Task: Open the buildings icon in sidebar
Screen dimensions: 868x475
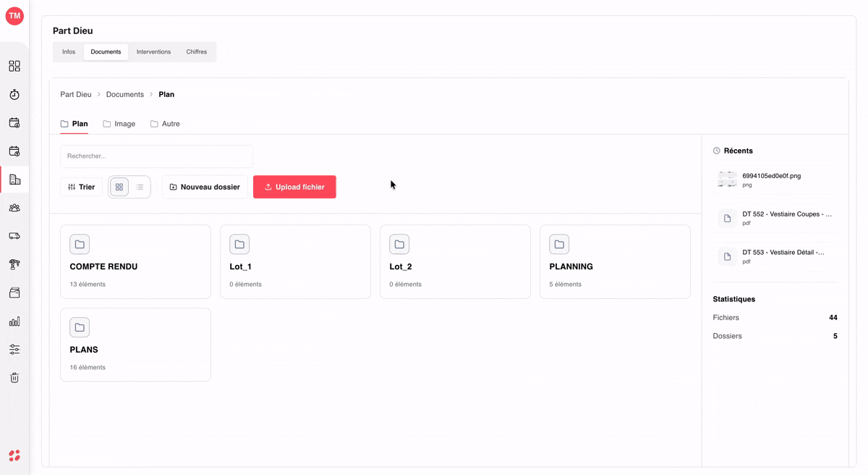Action: (x=14, y=180)
